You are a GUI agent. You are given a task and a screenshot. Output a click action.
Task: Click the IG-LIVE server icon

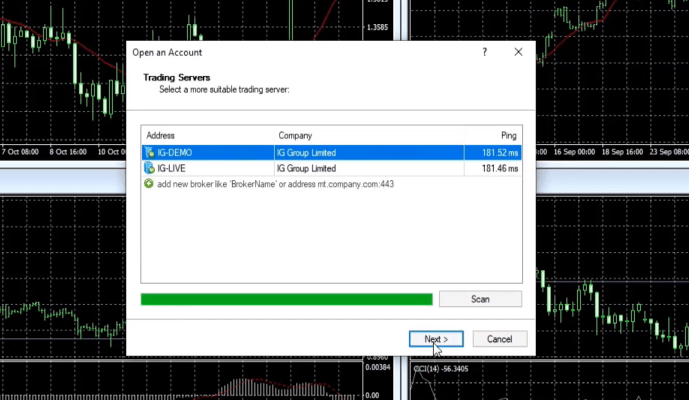click(149, 168)
